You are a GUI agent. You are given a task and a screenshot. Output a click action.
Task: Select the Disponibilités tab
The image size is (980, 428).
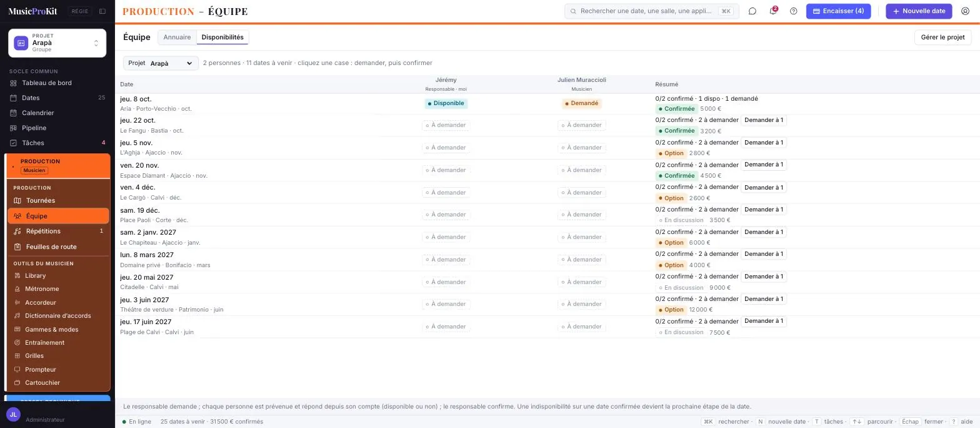point(222,38)
